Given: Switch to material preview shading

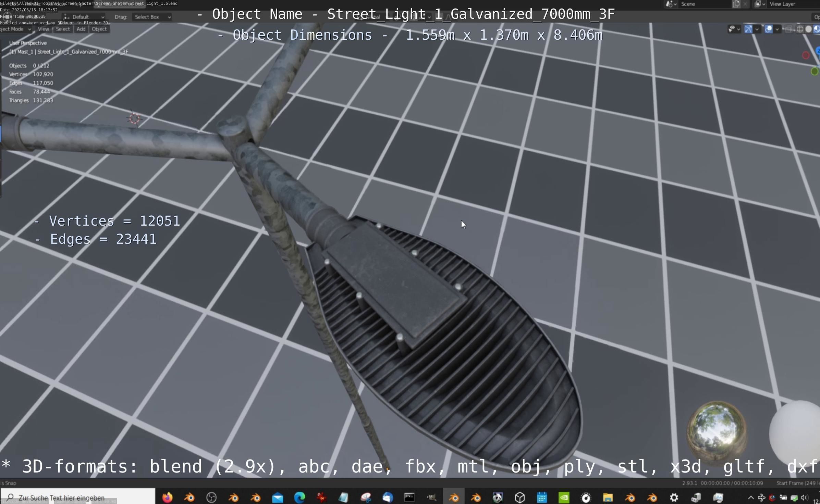Looking at the screenshot, I should 817,29.
